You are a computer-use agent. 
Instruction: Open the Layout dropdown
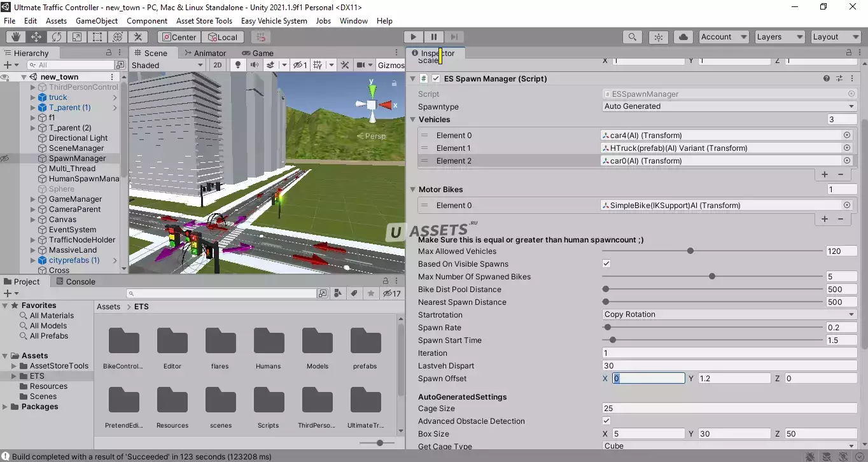pyautogui.click(x=836, y=37)
